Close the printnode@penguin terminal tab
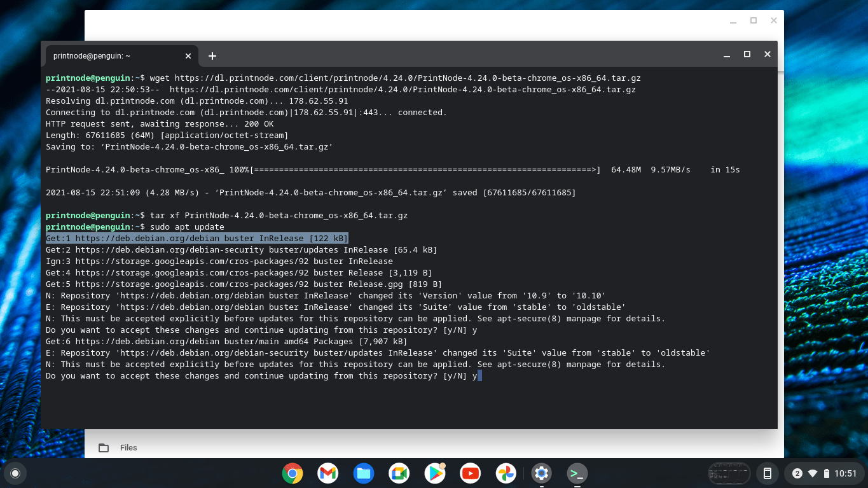 tap(188, 56)
